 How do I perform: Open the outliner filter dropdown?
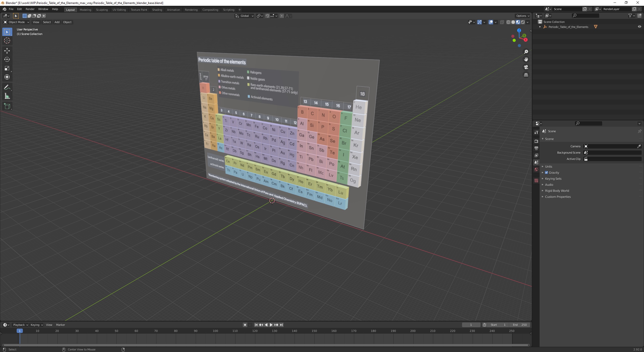tap(631, 16)
